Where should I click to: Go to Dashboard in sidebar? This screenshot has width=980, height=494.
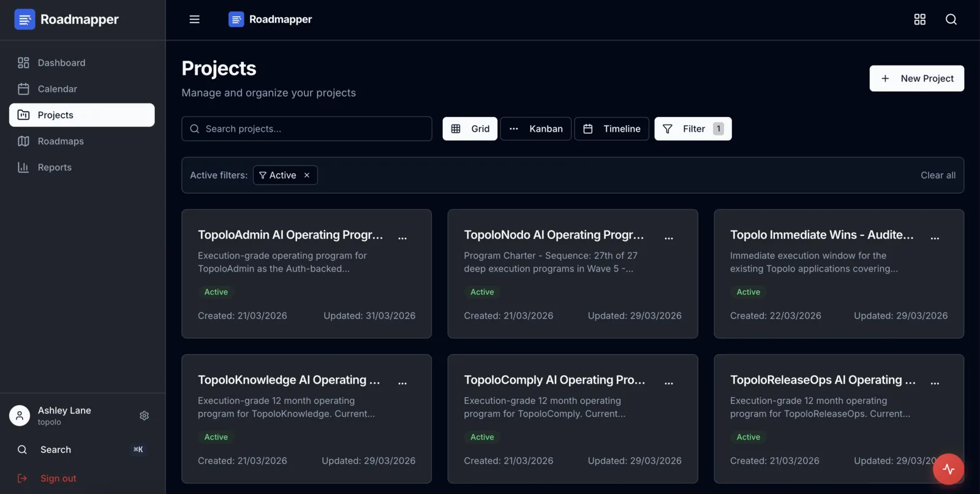[61, 63]
